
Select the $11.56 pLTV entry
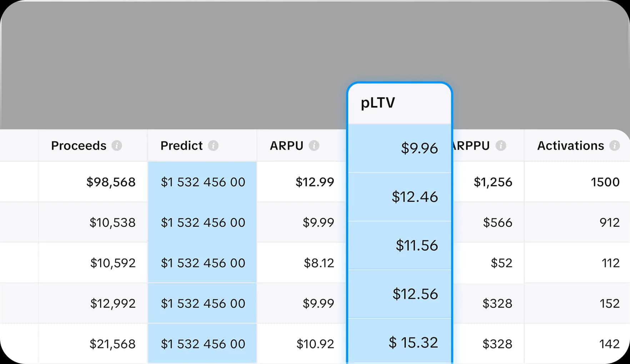tap(417, 246)
